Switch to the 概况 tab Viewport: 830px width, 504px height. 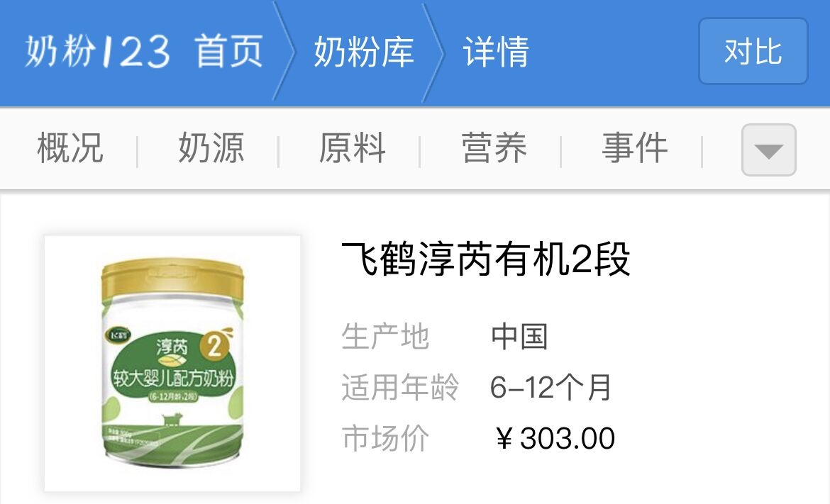pyautogui.click(x=70, y=148)
